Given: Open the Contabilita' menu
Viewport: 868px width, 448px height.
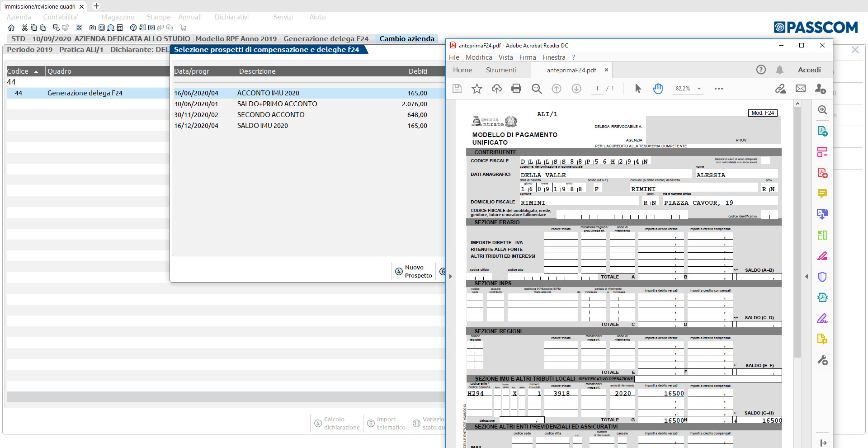Looking at the screenshot, I should (61, 17).
